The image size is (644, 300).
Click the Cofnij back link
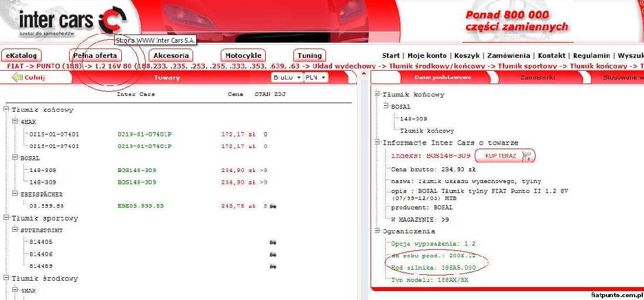[x=35, y=78]
